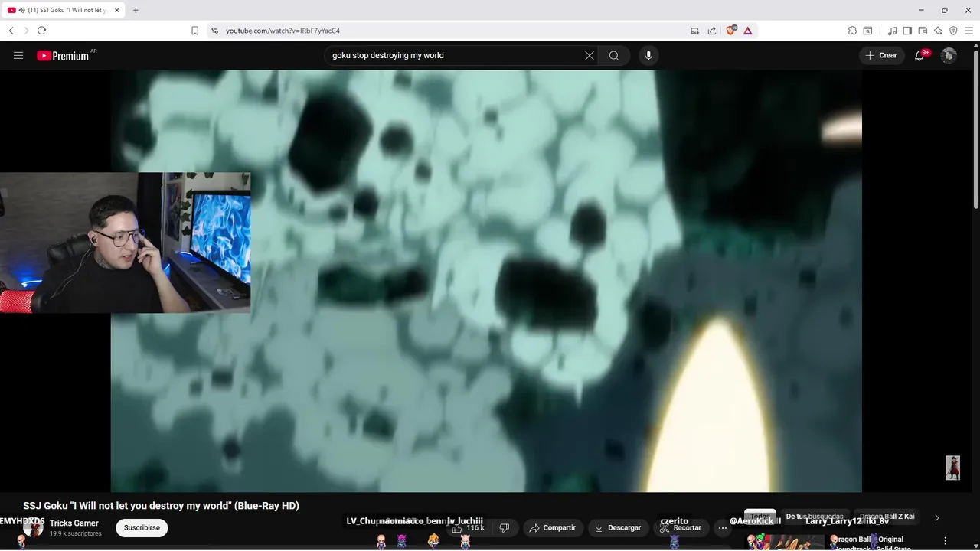980x551 pixels.
Task: Start voice search with the microphone
Action: [648, 55]
